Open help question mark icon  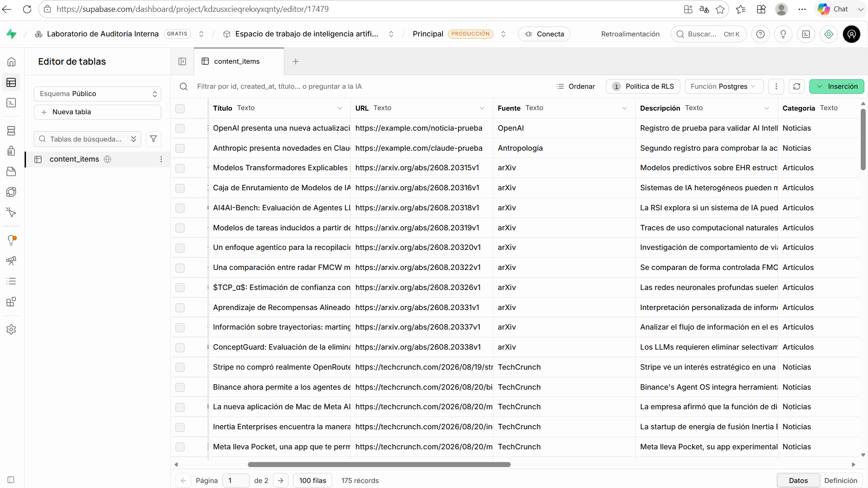click(x=760, y=34)
